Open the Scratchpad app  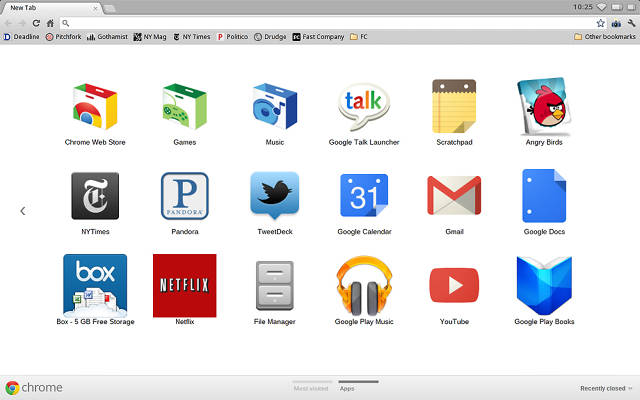(454, 106)
